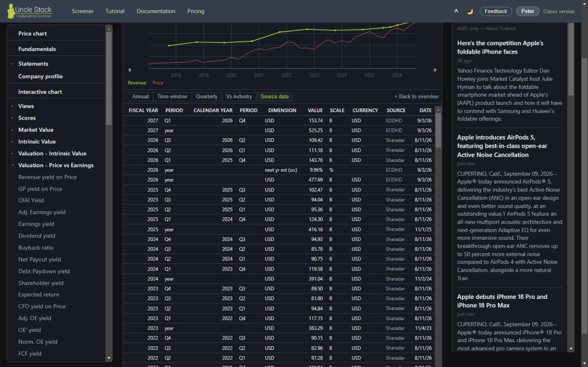Screen dimensions: 588x367
Task: Select GP yield on Price
Action: [x=40, y=189]
